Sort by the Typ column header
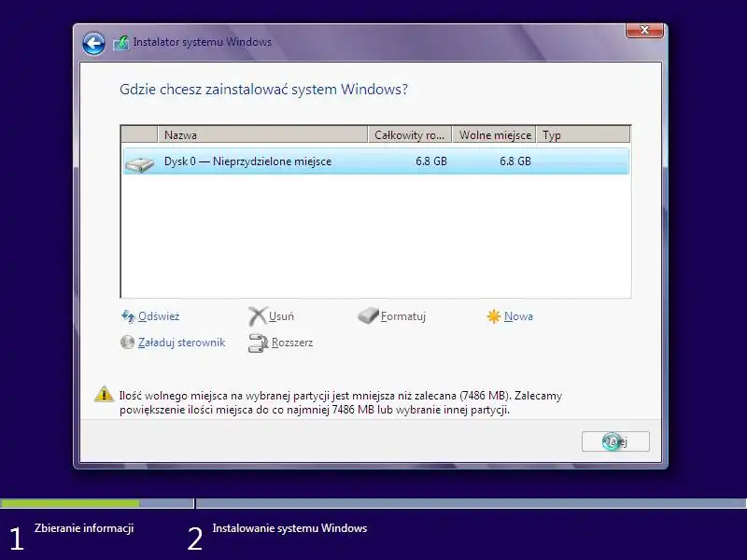The image size is (747, 560). (x=583, y=134)
